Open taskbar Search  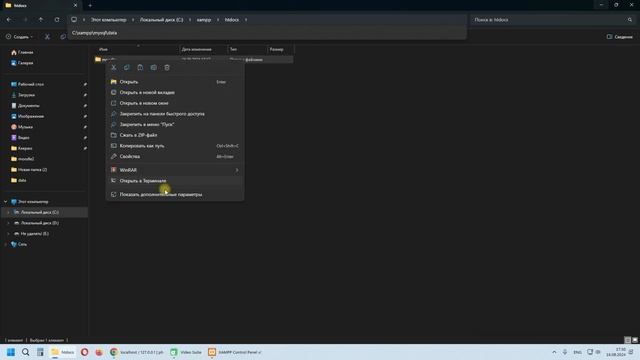tap(25, 352)
